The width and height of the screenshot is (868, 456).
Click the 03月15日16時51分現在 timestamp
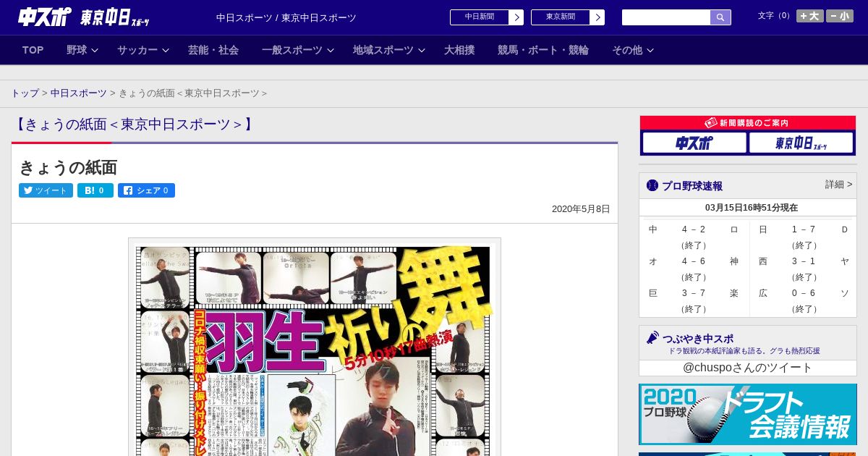[752, 208]
